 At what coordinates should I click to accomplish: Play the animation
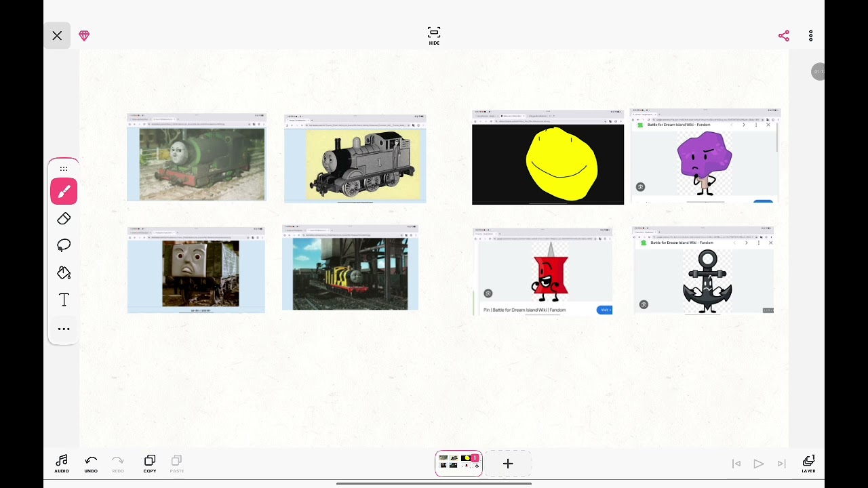tap(759, 464)
